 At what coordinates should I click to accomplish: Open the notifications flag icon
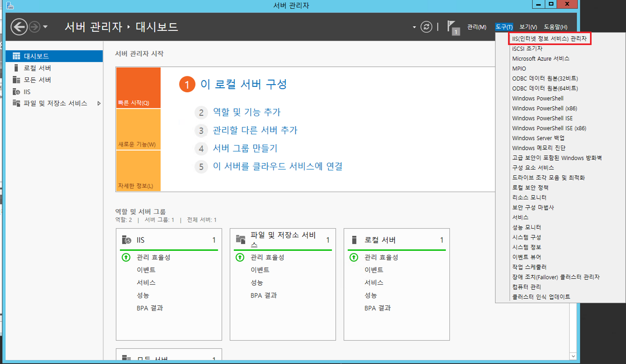point(452,27)
